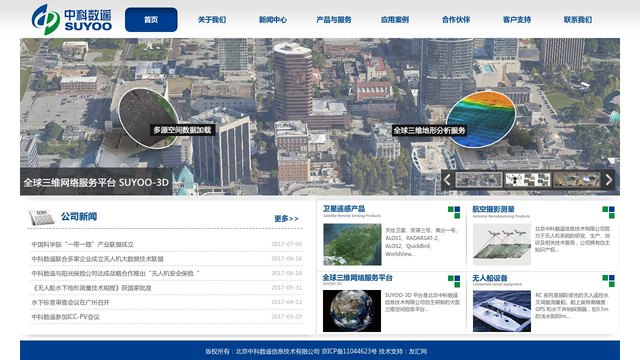Select 产品与服务 in the navigation bar
This screenshot has height=360, width=640.
click(334, 20)
